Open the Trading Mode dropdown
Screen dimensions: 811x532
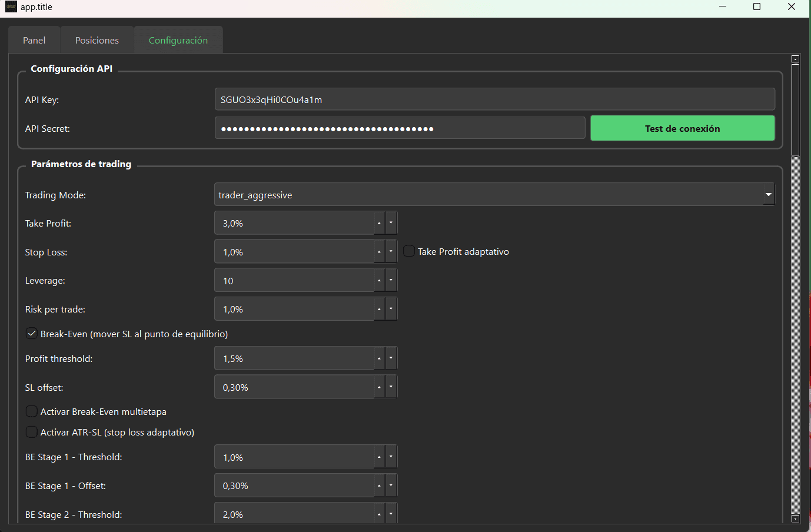(768, 194)
